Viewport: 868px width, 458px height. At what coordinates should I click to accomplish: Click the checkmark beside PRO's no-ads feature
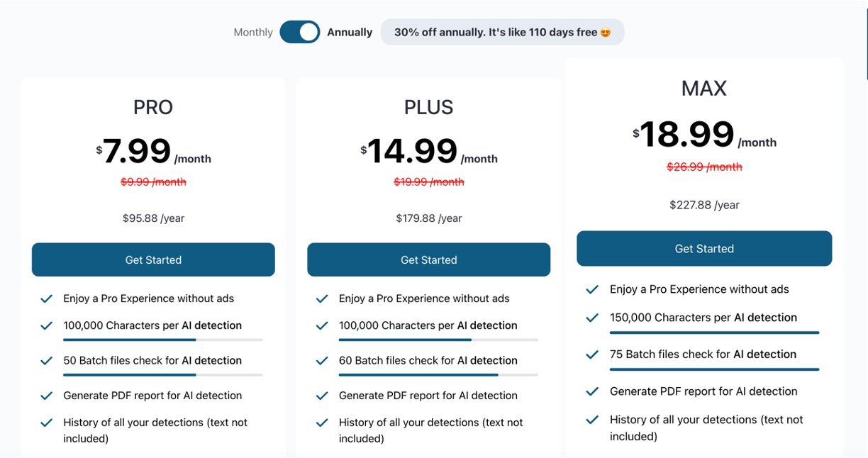pyautogui.click(x=47, y=299)
